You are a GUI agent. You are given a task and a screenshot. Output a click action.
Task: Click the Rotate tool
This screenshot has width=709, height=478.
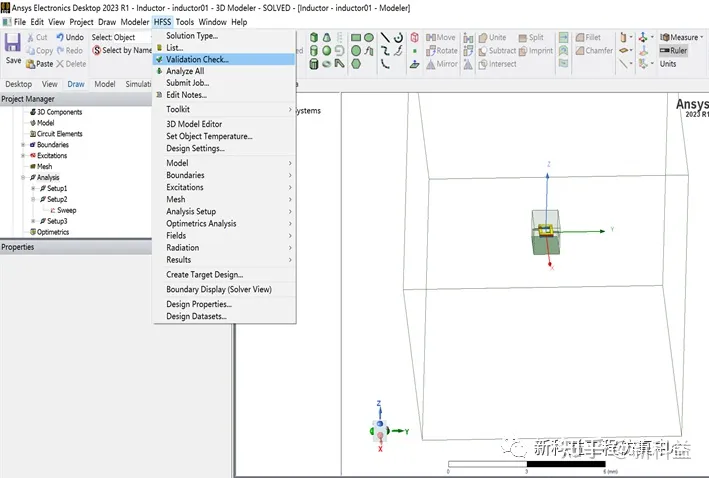point(442,51)
